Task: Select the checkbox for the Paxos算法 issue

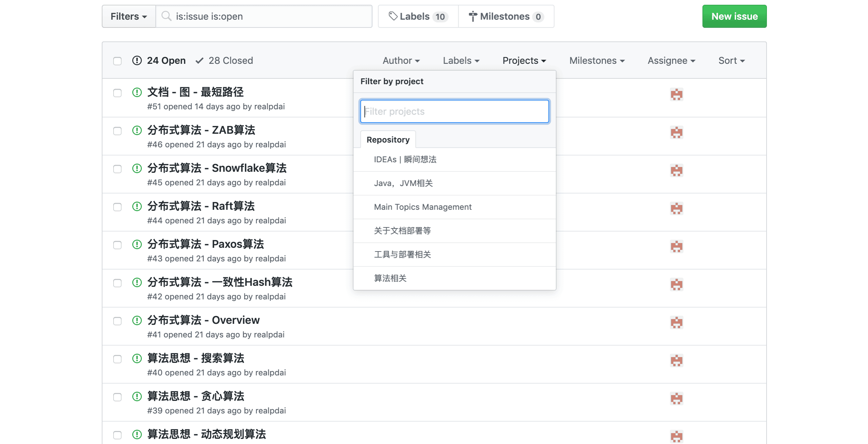Action: tap(117, 245)
